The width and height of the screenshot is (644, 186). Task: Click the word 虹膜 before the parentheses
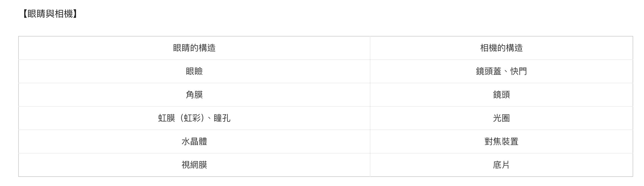pos(167,118)
